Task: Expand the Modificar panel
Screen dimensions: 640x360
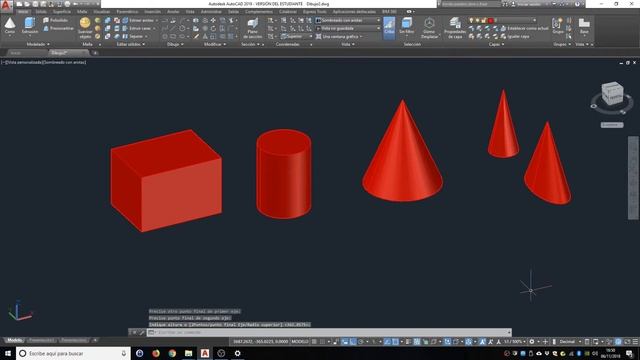Action: pos(215,44)
